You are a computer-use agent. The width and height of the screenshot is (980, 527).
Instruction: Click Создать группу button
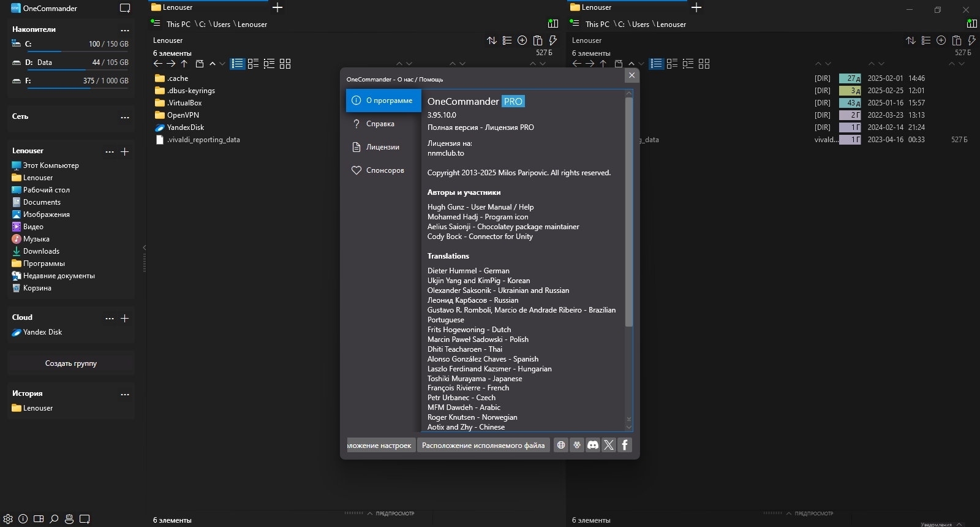pyautogui.click(x=71, y=363)
